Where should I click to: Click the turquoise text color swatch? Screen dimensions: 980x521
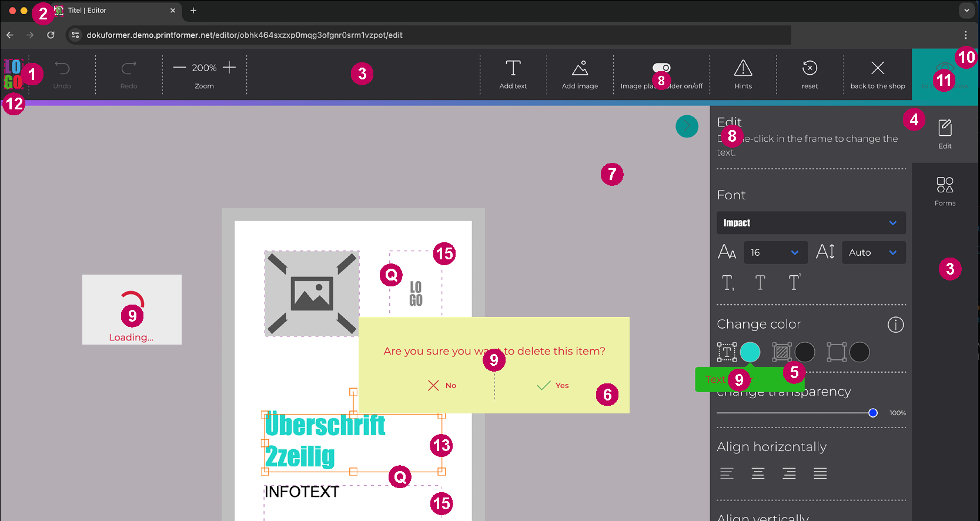point(750,352)
